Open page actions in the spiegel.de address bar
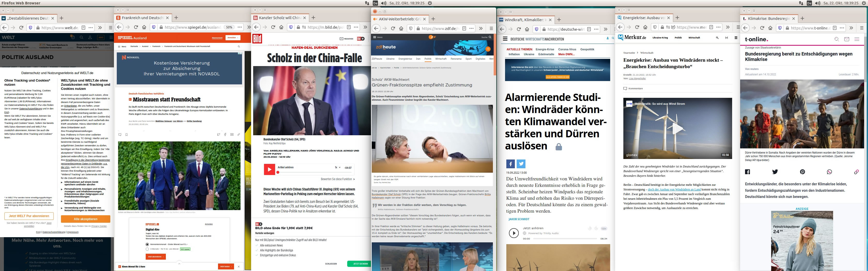868x271 pixels. click(239, 27)
